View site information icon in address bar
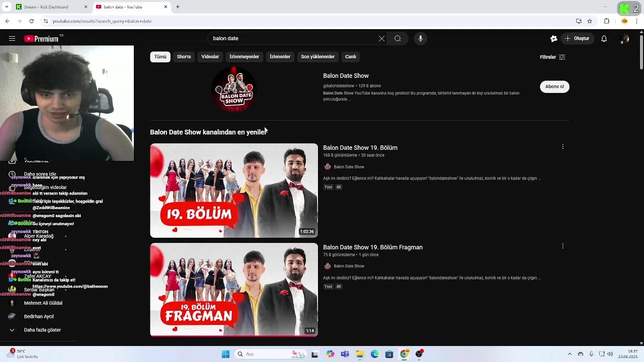 point(46,21)
